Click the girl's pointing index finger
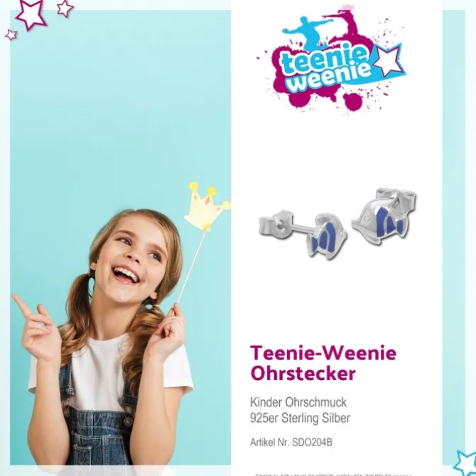 pyautogui.click(x=21, y=303)
